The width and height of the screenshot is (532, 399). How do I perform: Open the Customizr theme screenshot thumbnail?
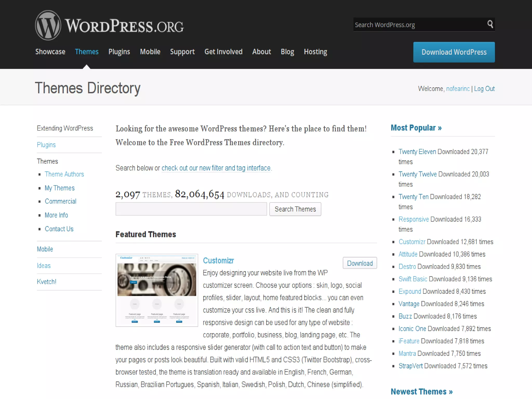point(157,290)
